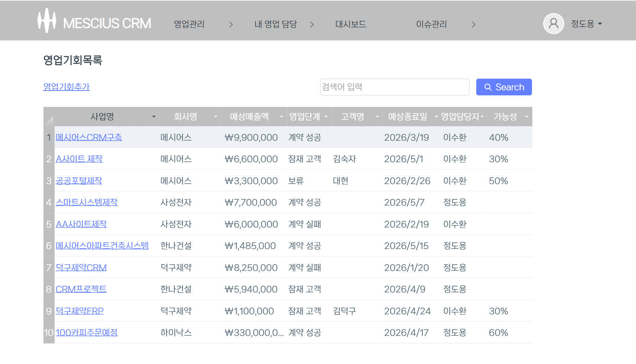Open the 예상매출액 column filter arrow
The image size is (636, 364).
coord(281,117)
